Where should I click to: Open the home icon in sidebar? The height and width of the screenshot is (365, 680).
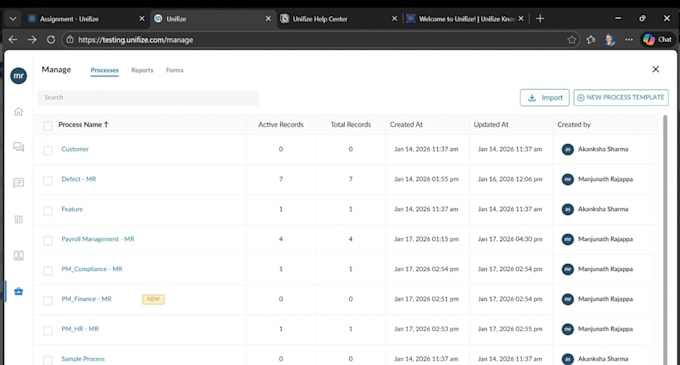coord(18,111)
